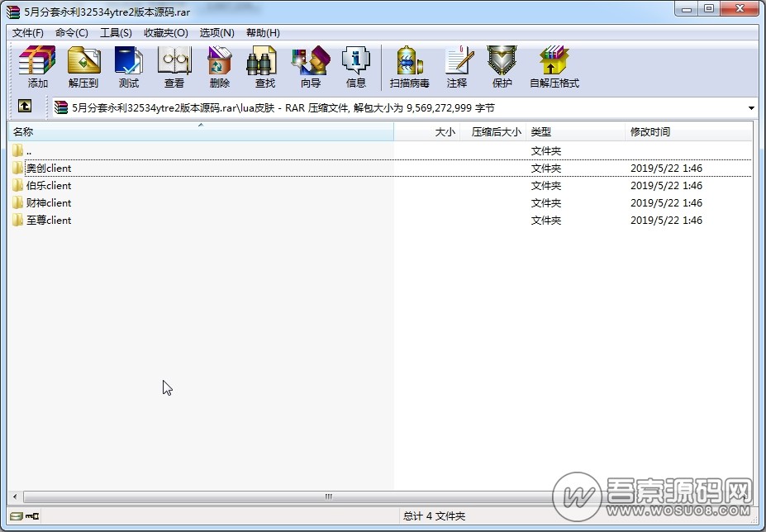Image resolution: width=766 pixels, height=532 pixels.
Task: Sort list by 修改时间 column header
Action: click(x=688, y=132)
